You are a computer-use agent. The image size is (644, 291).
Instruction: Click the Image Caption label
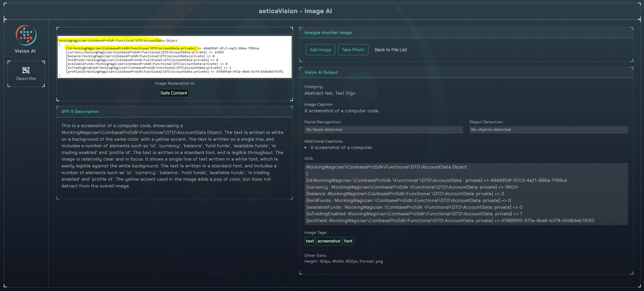coord(319,105)
